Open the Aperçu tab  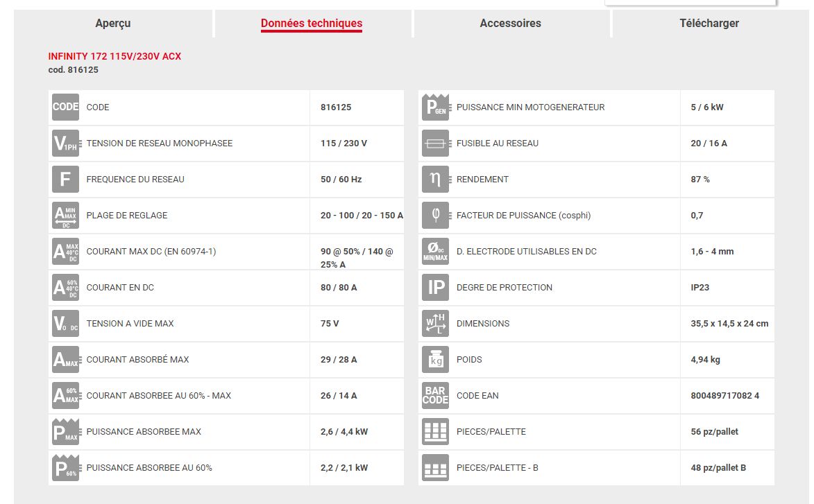pos(113,24)
